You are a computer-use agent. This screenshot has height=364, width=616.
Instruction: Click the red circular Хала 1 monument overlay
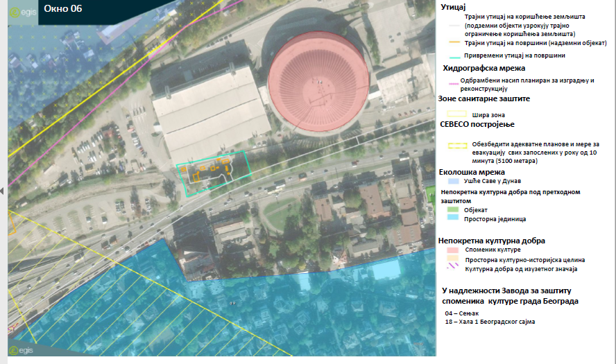(318, 81)
